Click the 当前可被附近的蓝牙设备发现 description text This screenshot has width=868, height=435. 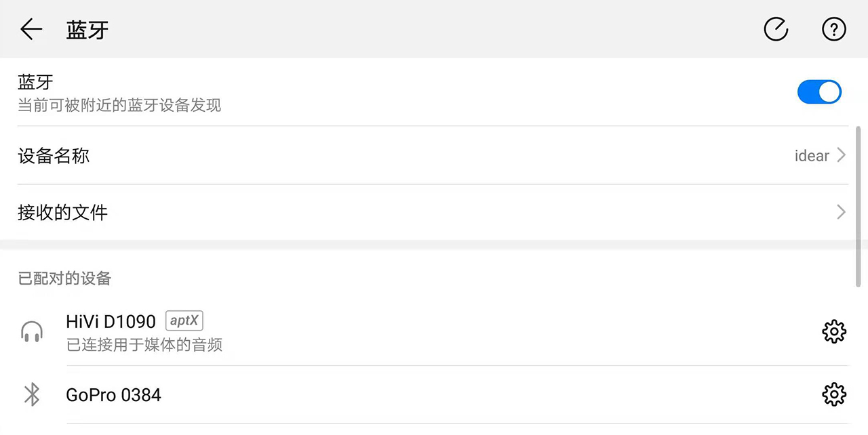(x=119, y=106)
